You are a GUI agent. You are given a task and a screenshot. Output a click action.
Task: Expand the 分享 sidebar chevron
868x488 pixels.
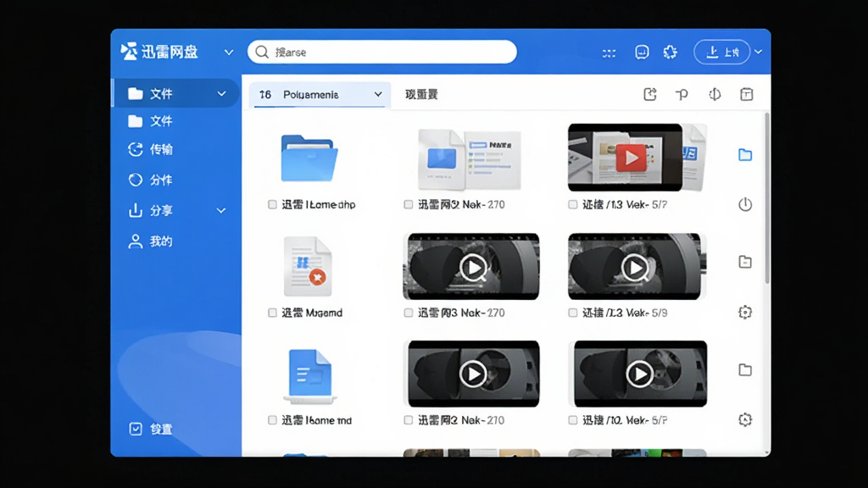(221, 211)
